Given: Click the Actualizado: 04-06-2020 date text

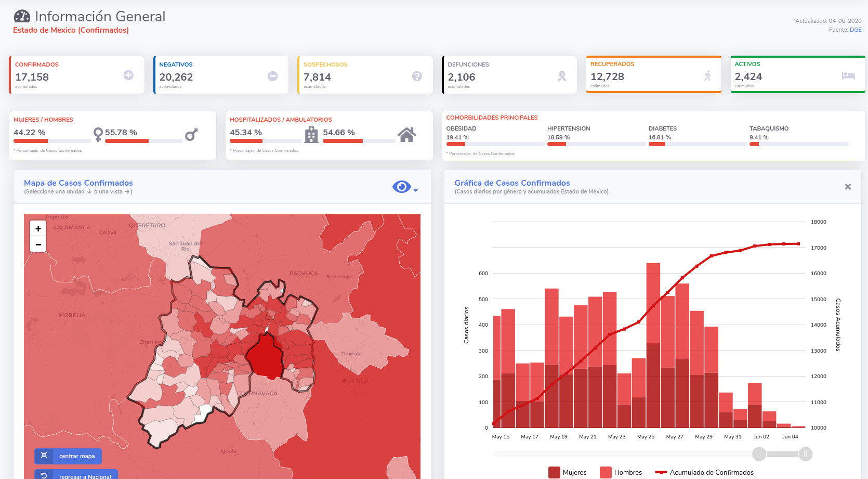Looking at the screenshot, I should [827, 21].
